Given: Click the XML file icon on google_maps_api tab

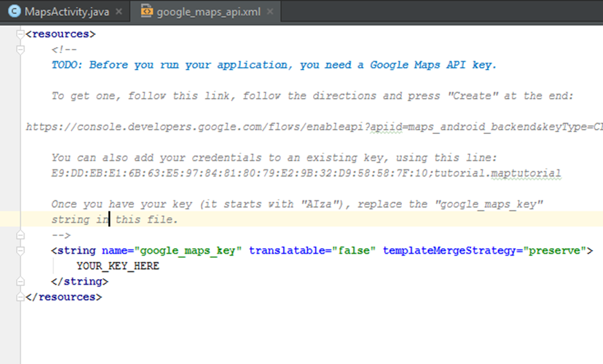Looking at the screenshot, I should pyautogui.click(x=146, y=11).
